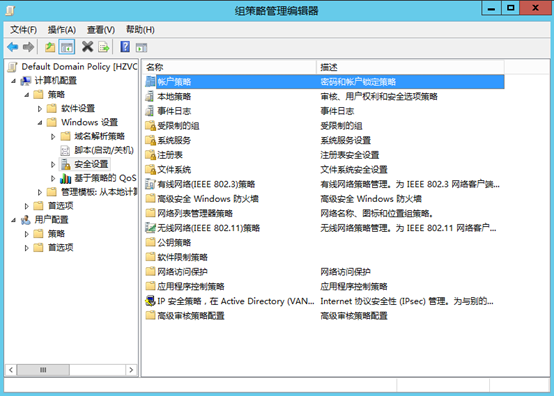Select 网络列表管理器策略 in the list

click(195, 213)
